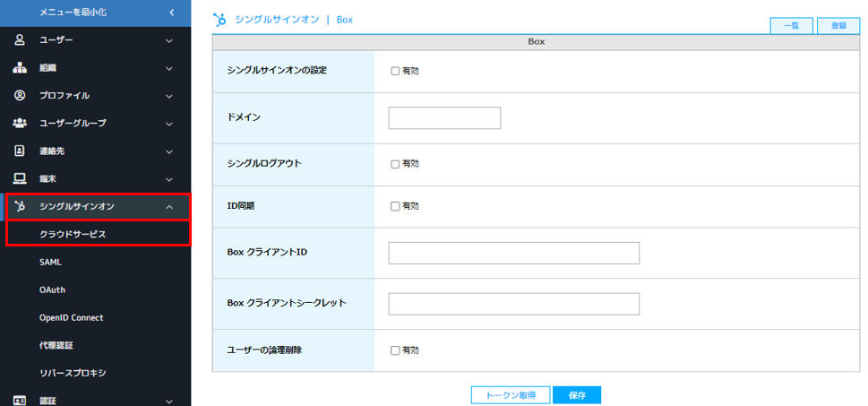868x406 pixels.
Task: Click the 認証 menu label
Action: 47,401
